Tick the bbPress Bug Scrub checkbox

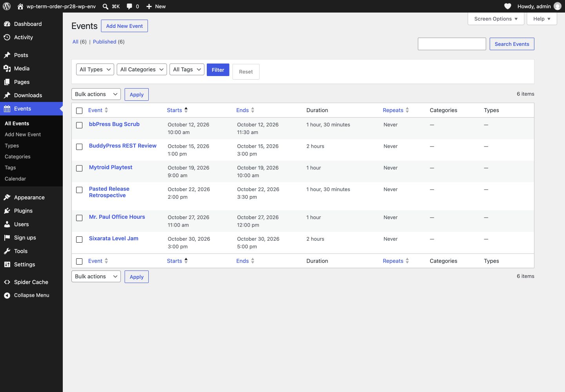(x=79, y=125)
